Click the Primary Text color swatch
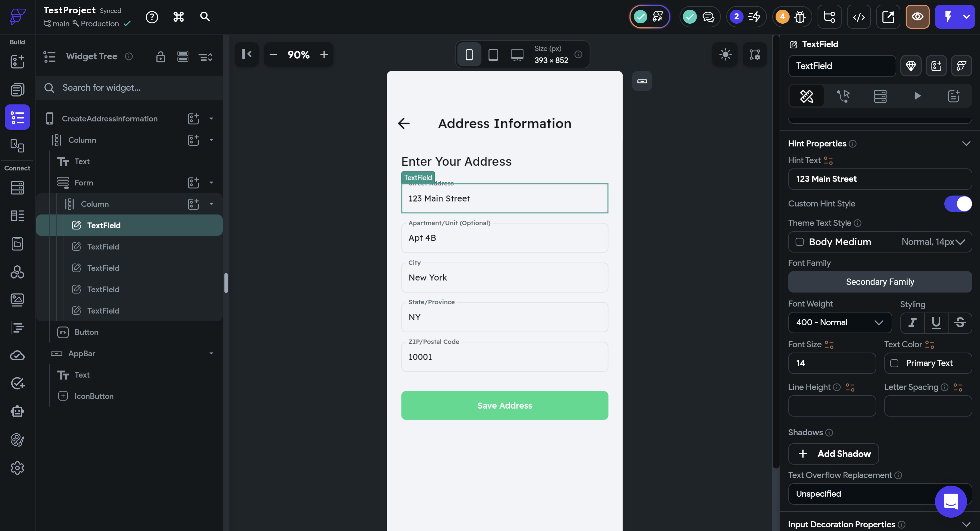Image resolution: width=980 pixels, height=531 pixels. point(894,363)
